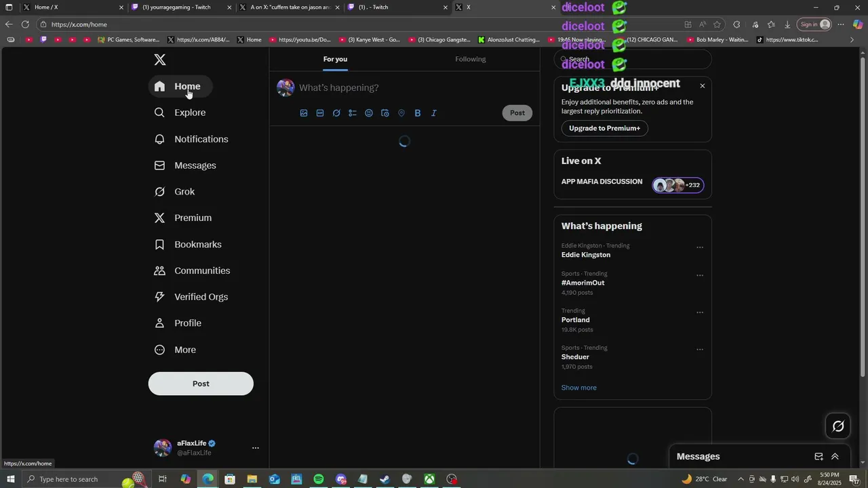The width and height of the screenshot is (868, 488).
Task: Open options for Portland trend
Action: [700, 312]
